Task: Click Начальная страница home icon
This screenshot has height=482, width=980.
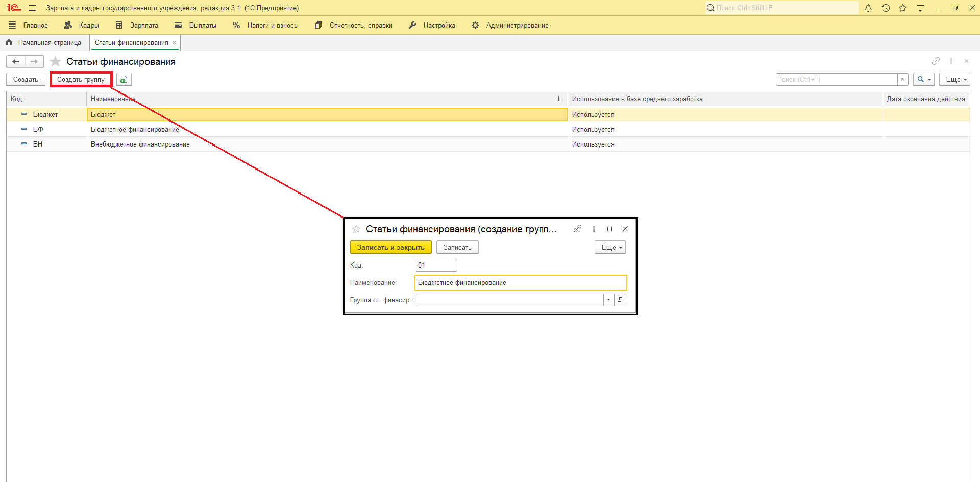Action: [9, 42]
